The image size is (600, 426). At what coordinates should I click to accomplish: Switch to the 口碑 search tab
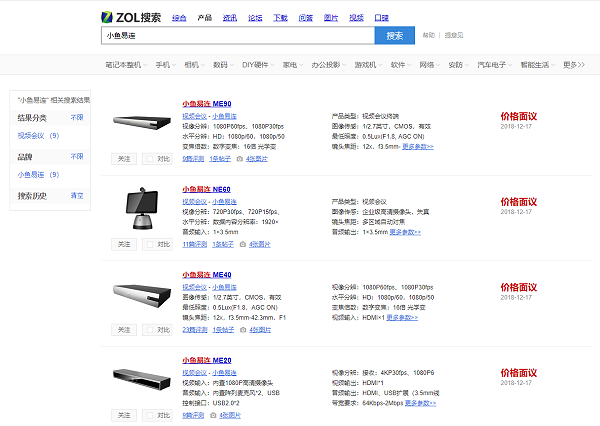pos(382,18)
